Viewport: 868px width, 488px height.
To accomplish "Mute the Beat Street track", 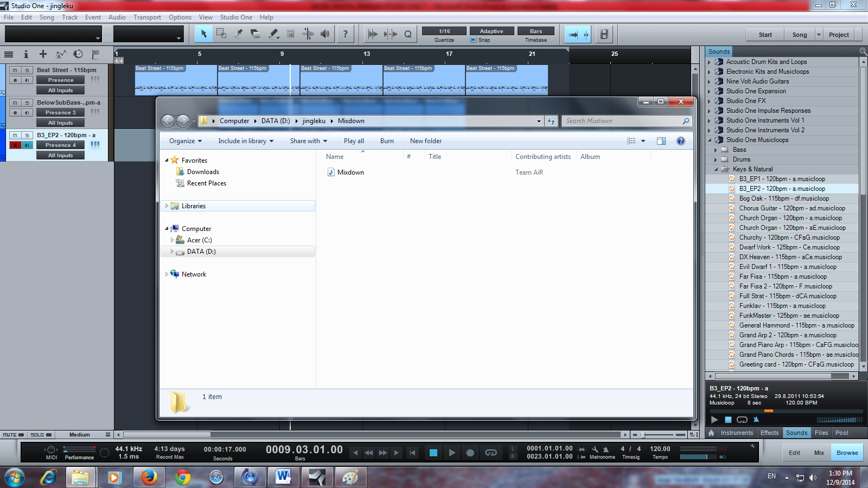I will tap(15, 70).
